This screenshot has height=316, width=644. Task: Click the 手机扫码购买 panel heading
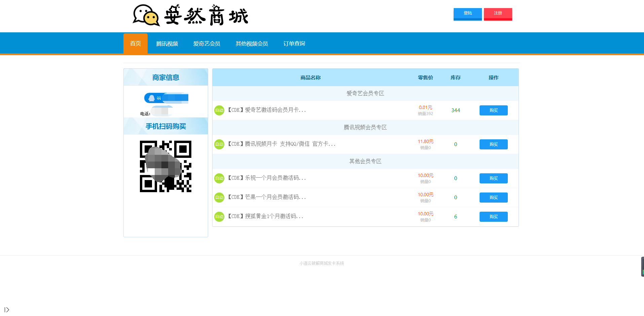(x=165, y=126)
